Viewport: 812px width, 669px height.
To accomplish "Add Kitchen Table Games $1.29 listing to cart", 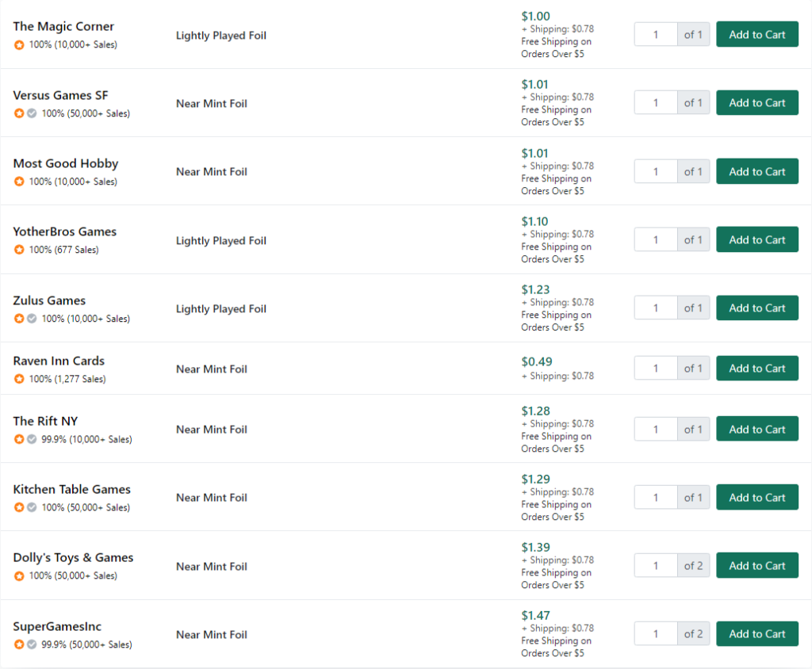I will 757,498.
